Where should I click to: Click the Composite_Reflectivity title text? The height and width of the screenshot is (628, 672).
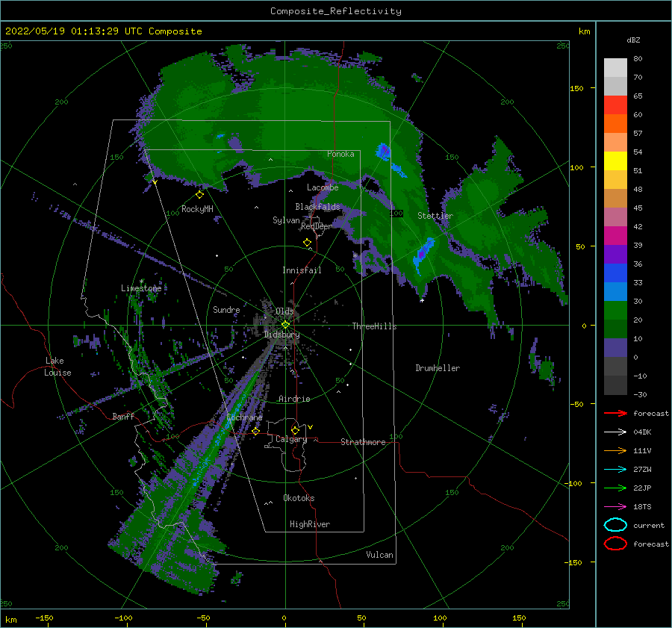tap(336, 11)
